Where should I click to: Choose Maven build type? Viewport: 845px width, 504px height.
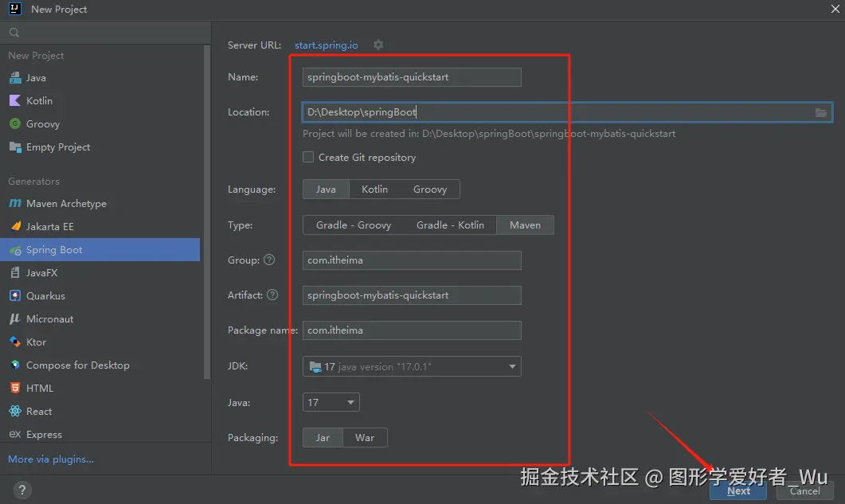525,225
